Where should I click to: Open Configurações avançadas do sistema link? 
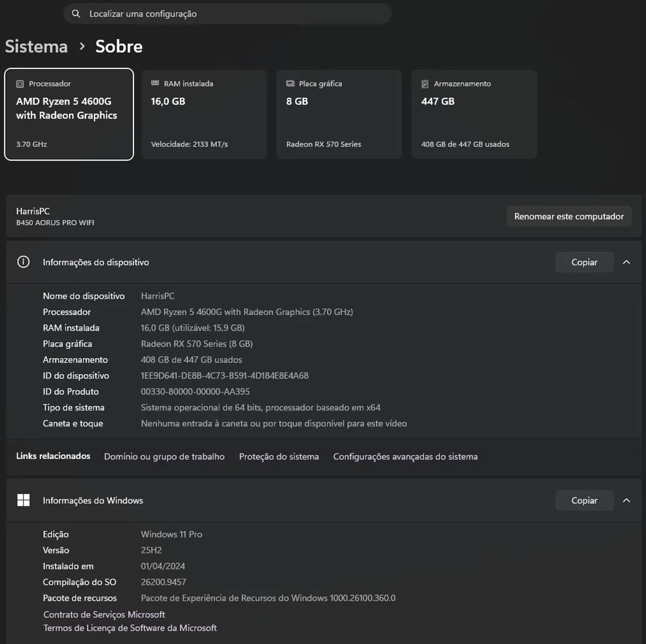click(x=405, y=456)
